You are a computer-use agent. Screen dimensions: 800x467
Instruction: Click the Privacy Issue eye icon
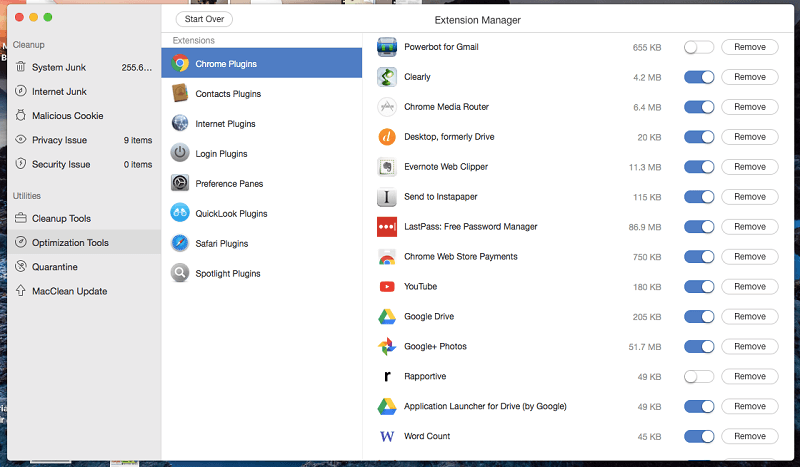pos(20,139)
